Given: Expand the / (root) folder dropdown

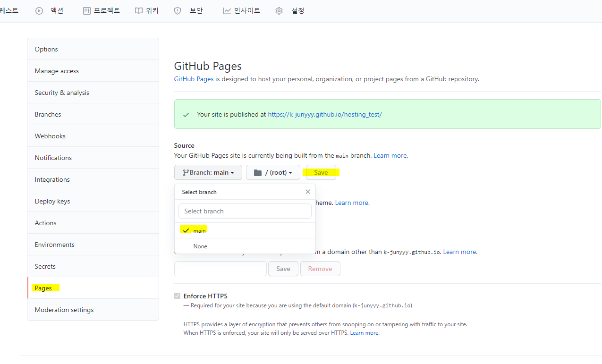Looking at the screenshot, I should click(273, 172).
